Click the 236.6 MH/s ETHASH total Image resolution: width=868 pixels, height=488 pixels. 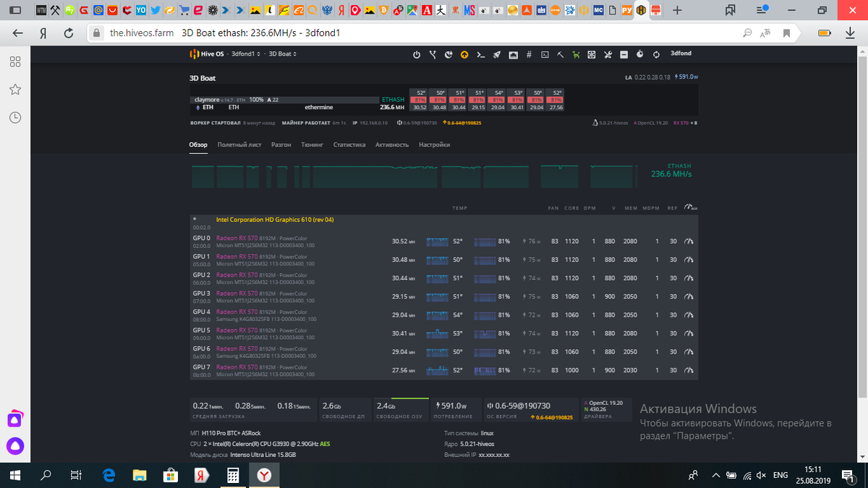(x=671, y=174)
